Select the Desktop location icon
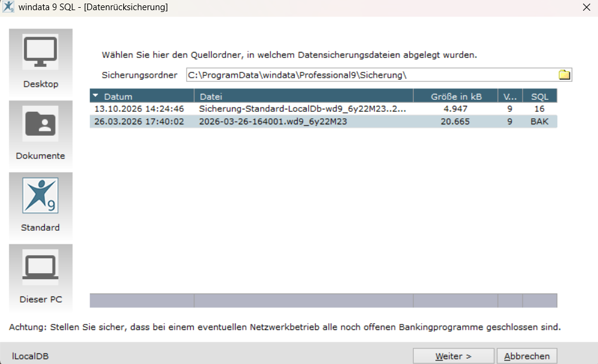 tap(41, 62)
